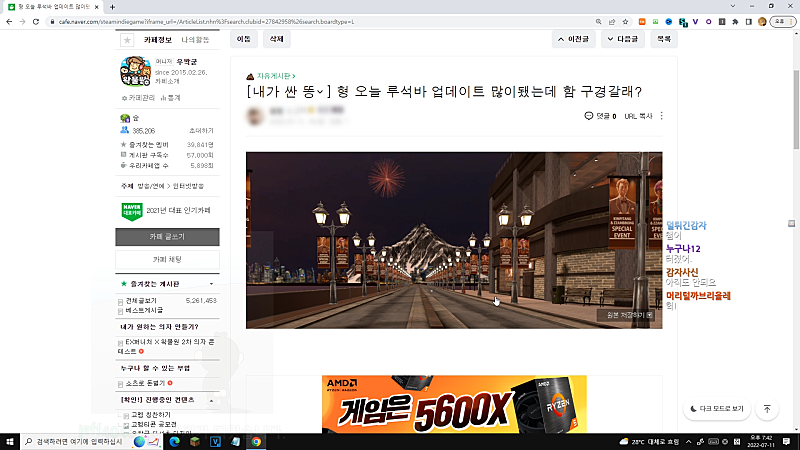Open Chrome from the Windows taskbar
The width and height of the screenshot is (800, 450).
coord(256,441)
